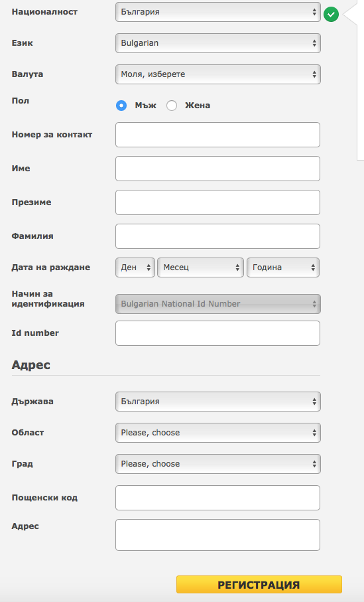Image resolution: width=364 pixels, height=602 pixels.
Task: Focus the Id number field
Action: 218,333
